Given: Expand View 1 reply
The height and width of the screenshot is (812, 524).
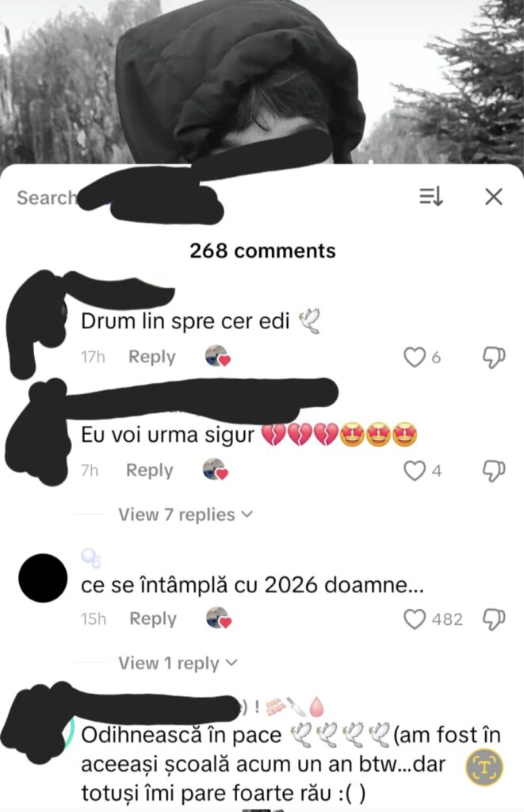Looking at the screenshot, I should pos(178,663).
